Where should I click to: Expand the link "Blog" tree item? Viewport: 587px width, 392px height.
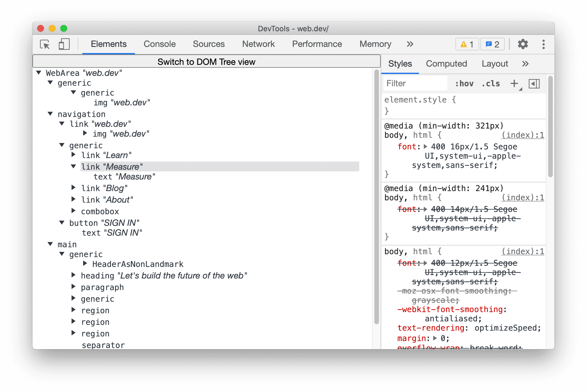74,188
